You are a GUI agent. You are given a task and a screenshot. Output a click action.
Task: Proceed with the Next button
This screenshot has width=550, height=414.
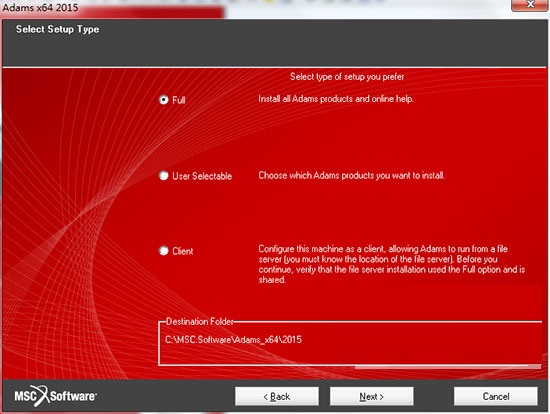coord(371,396)
